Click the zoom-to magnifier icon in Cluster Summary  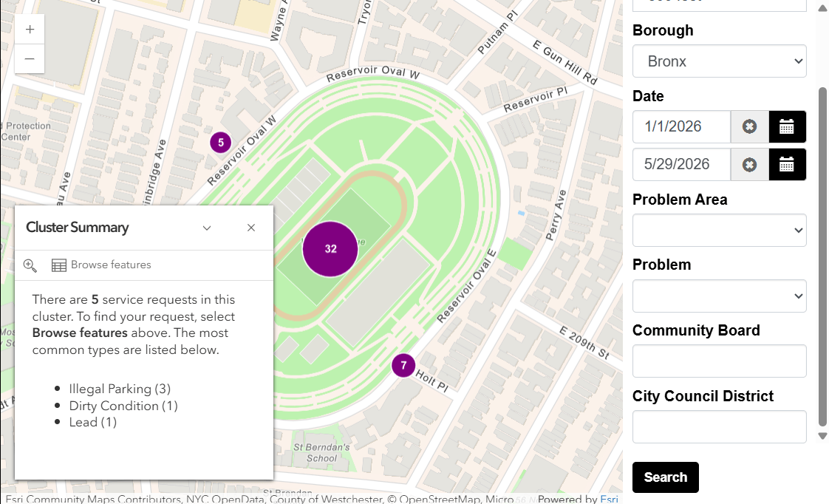tap(30, 265)
